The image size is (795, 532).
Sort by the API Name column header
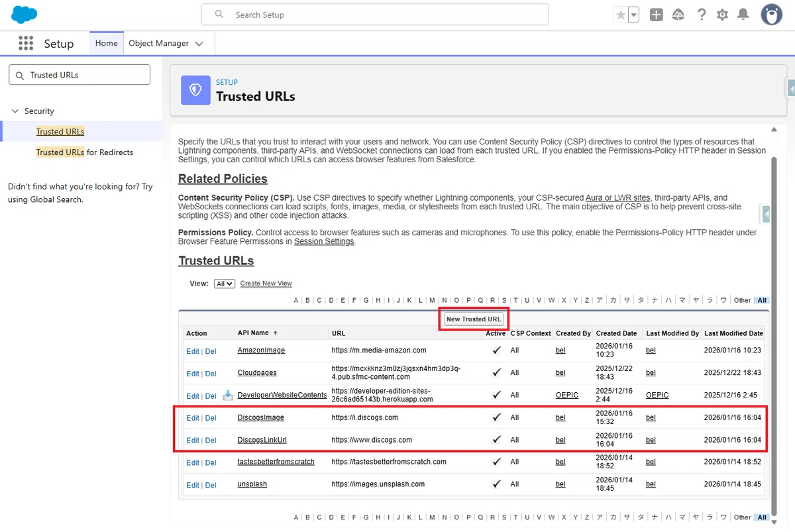click(254, 333)
